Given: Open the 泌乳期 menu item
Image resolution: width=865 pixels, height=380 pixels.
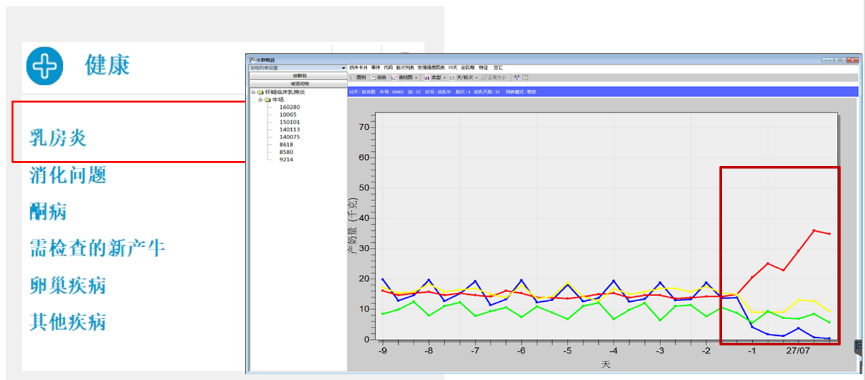Looking at the screenshot, I should pos(468,67).
